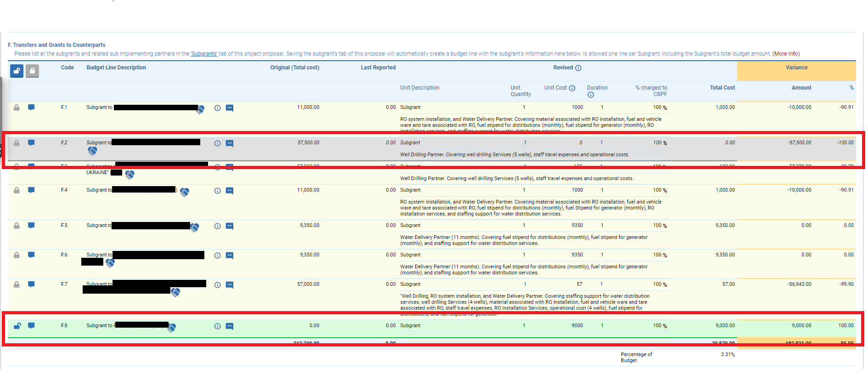Click handshake partner icon on row F.8

point(172,328)
